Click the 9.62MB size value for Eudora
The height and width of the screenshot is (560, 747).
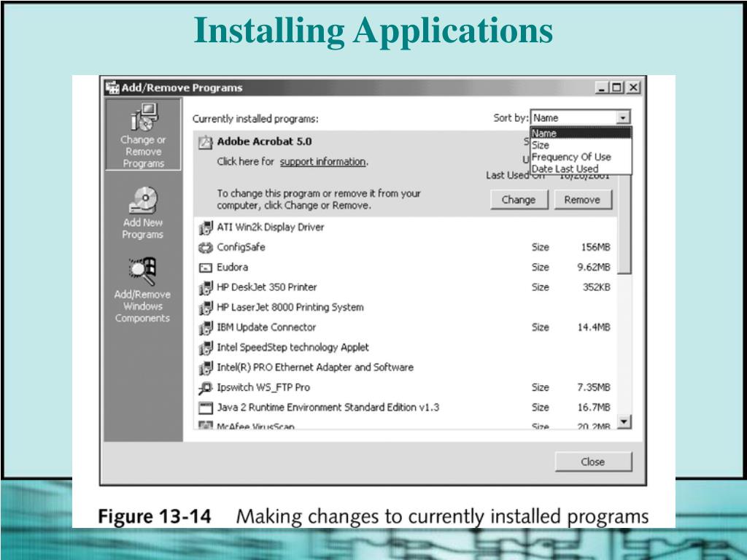[x=594, y=268]
